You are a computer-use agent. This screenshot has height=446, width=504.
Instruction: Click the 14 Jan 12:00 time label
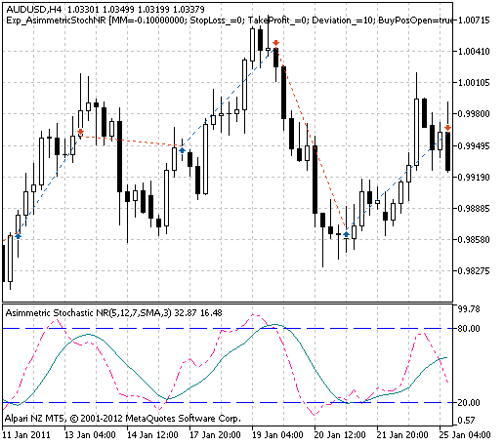(x=152, y=435)
